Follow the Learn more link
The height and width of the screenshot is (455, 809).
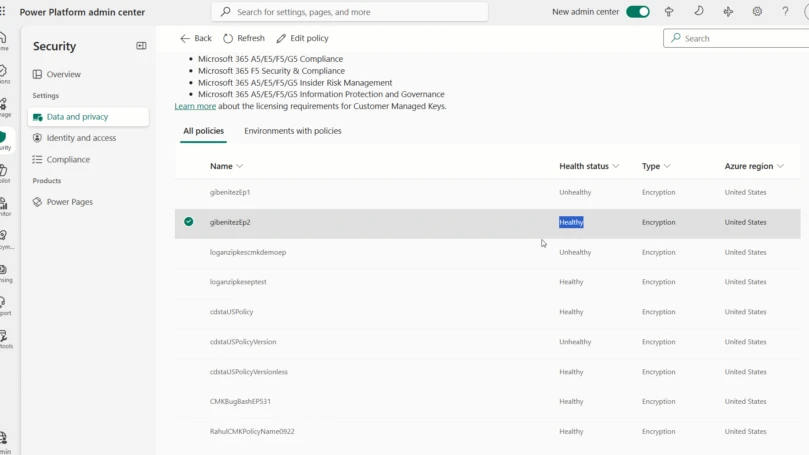click(x=195, y=106)
